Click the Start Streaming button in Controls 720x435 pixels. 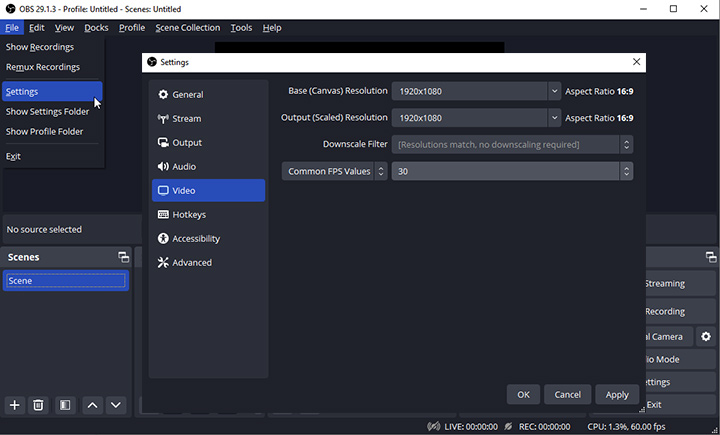tap(681, 283)
